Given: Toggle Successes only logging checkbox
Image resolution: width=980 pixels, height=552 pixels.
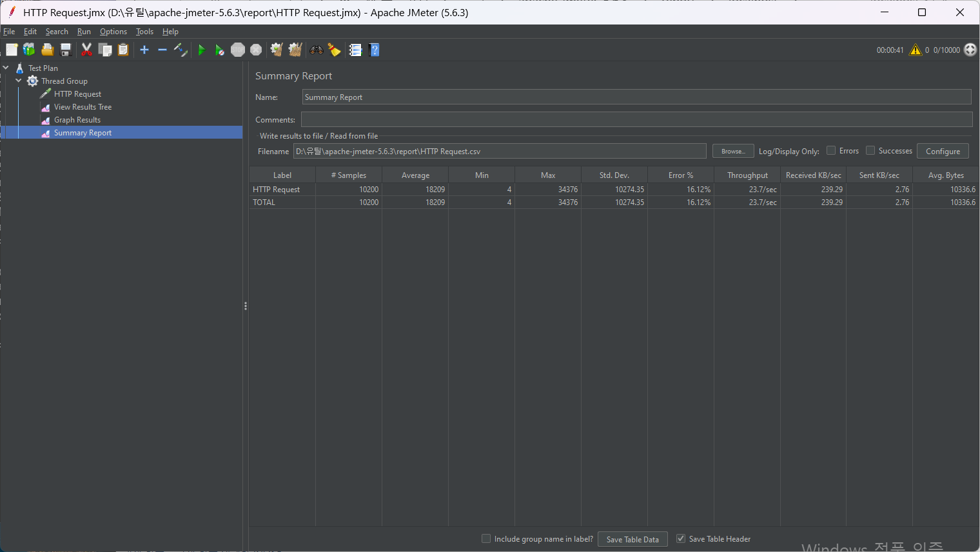Looking at the screenshot, I should 870,150.
